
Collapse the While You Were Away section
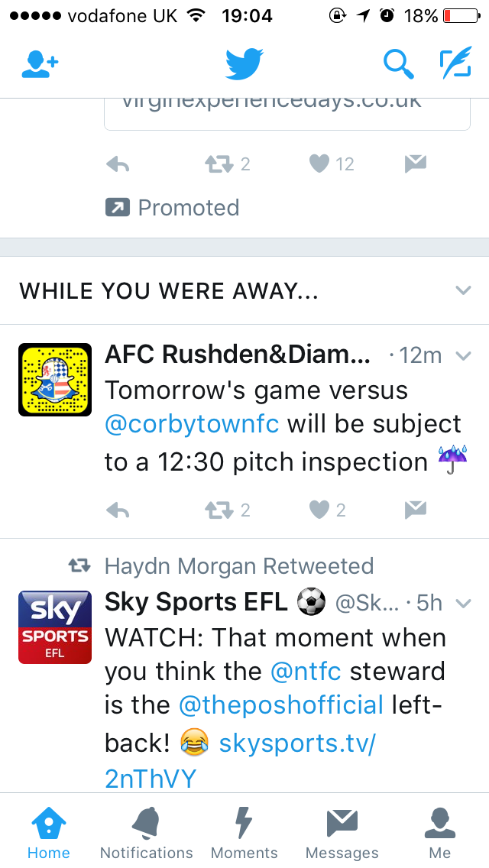[463, 290]
